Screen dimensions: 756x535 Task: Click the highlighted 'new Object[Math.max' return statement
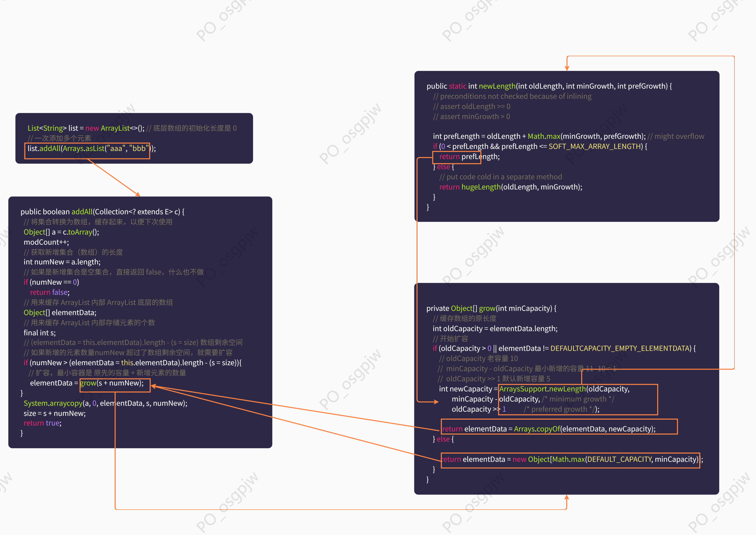[570, 460]
